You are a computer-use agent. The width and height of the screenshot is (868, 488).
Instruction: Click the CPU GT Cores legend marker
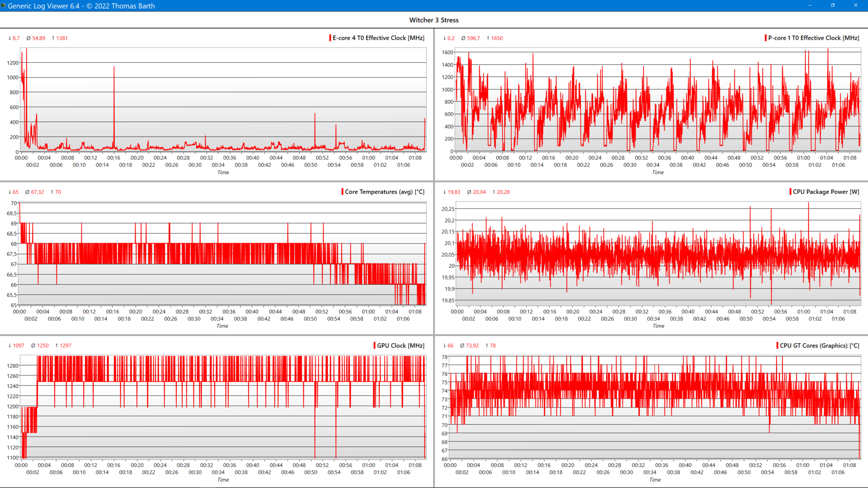pyautogui.click(x=777, y=345)
